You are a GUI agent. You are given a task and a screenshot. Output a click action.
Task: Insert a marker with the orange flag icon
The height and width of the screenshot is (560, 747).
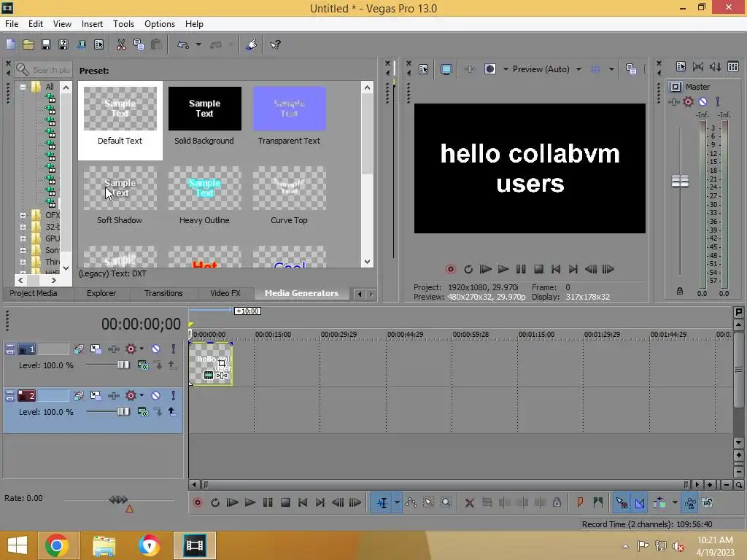pyautogui.click(x=580, y=502)
